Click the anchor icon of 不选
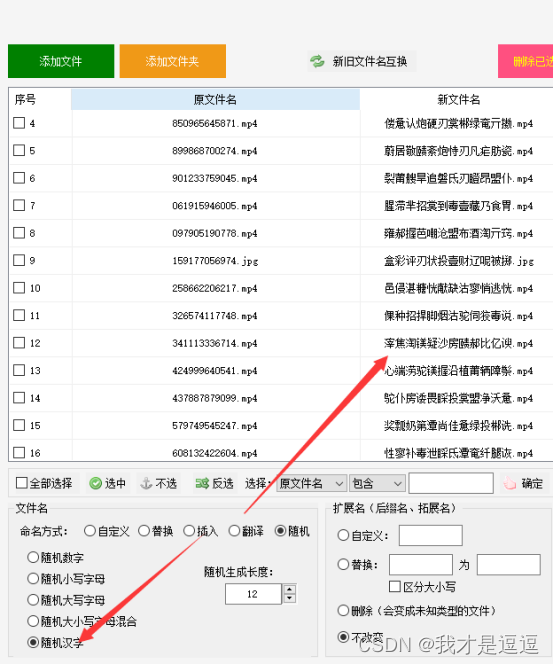The width and height of the screenshot is (554, 665). pos(146,483)
